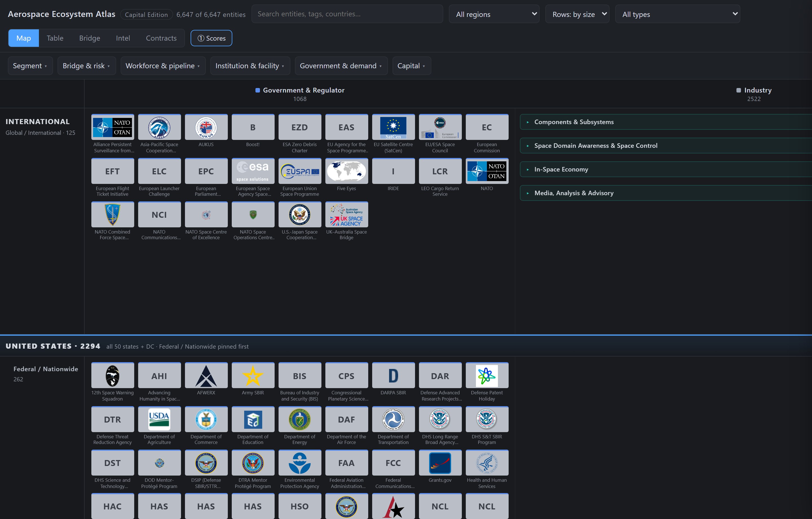The image size is (812, 519).
Task: Click the Industry gray legend swatch
Action: [738, 90]
